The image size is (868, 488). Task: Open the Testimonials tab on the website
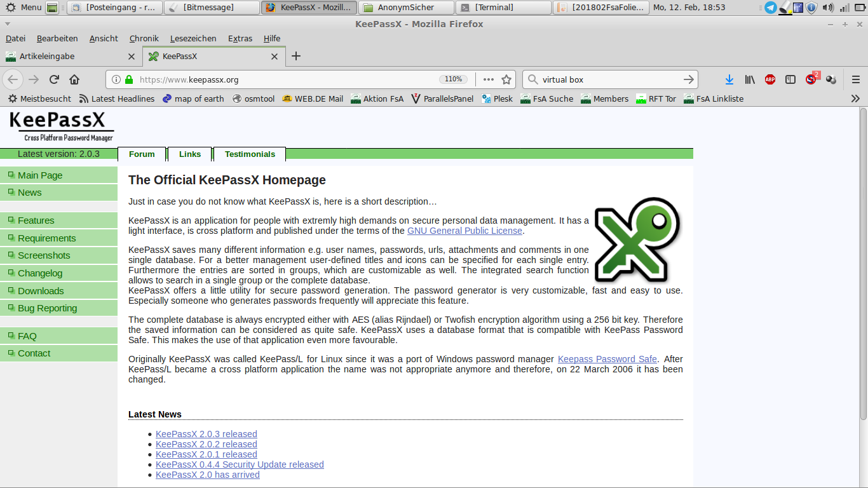(250, 154)
